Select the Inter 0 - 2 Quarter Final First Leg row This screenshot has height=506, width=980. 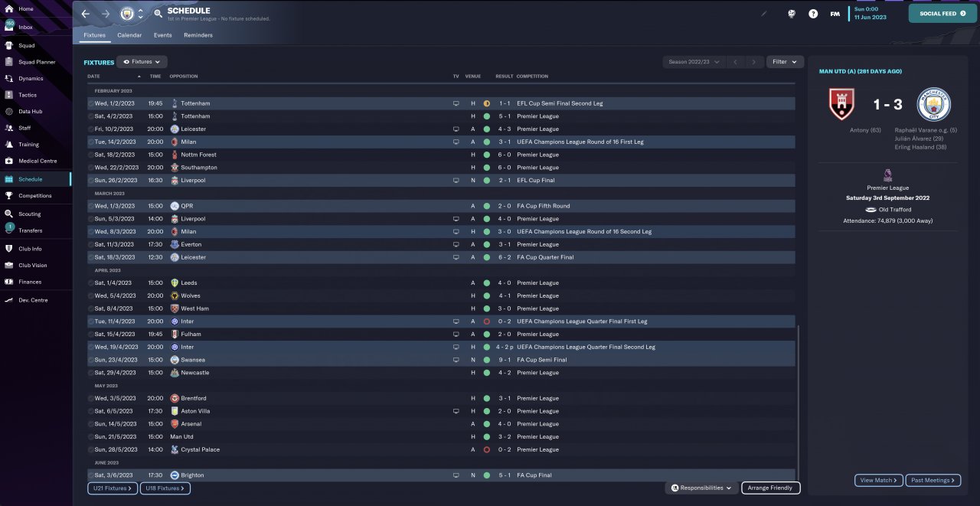point(441,322)
